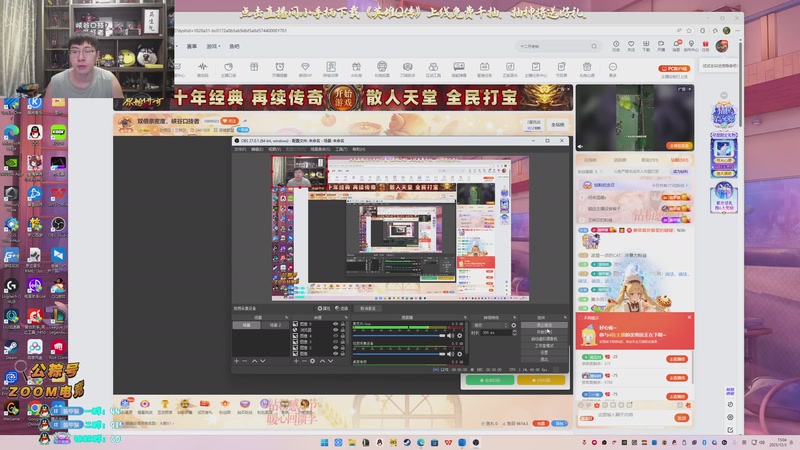
Task: Click the Scenes panel undock icon
Action: click(x=287, y=317)
